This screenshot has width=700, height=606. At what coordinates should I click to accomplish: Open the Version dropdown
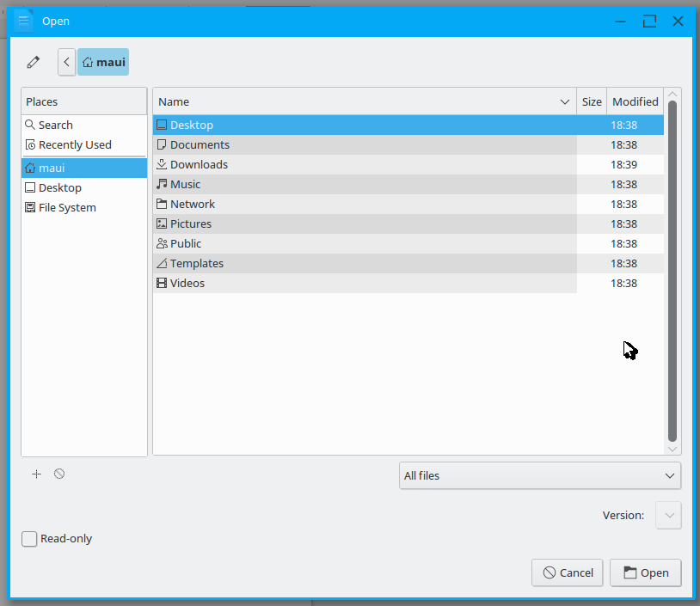tap(668, 516)
